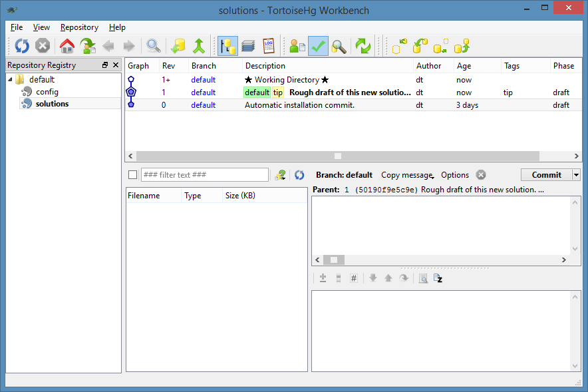Refresh the file list status icon
Screen dimensions: 588x392
pyautogui.click(x=299, y=175)
